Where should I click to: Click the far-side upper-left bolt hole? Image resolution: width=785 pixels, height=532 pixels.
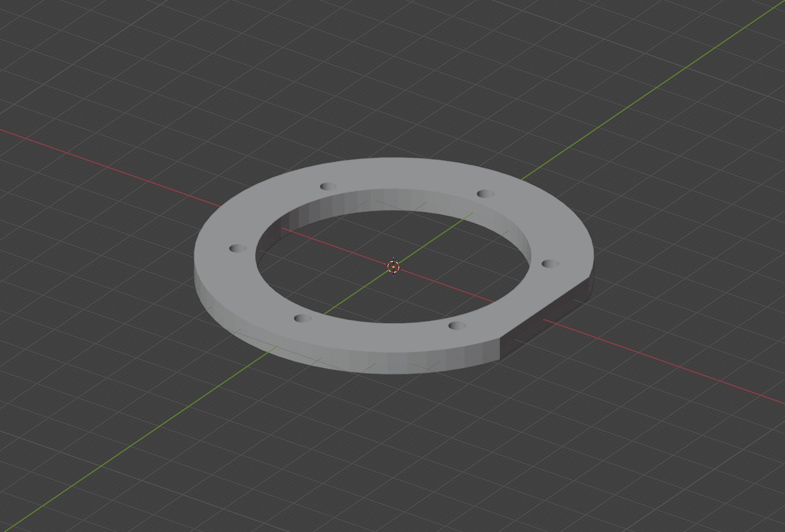328,186
